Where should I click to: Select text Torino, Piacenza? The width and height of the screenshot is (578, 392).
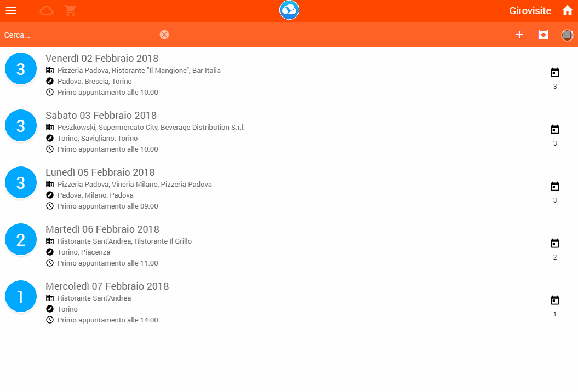pyautogui.click(x=84, y=252)
